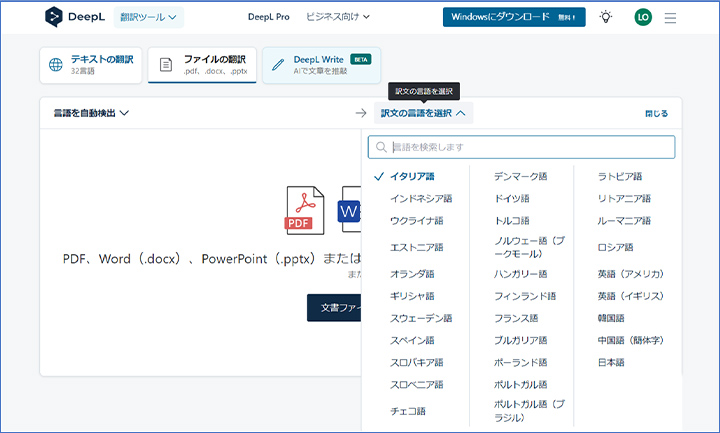Select 韓国語 from the list
The height and width of the screenshot is (433, 720).
[x=611, y=318]
